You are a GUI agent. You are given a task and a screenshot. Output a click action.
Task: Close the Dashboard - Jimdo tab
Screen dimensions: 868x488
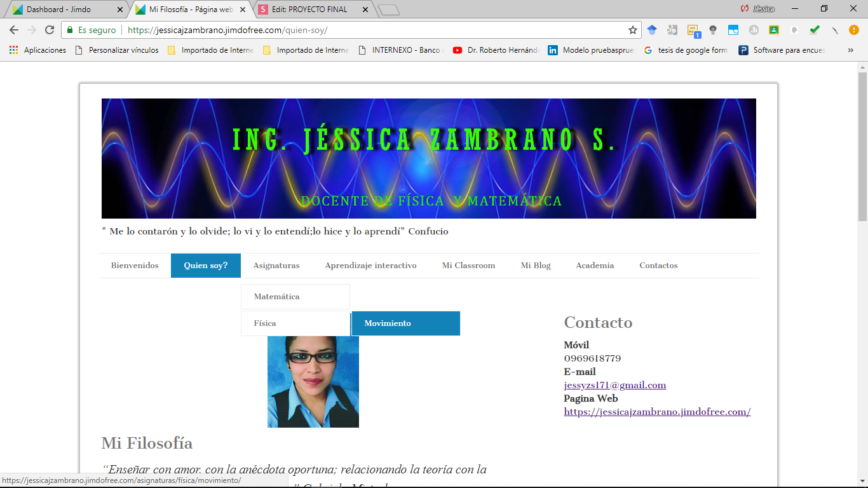coord(120,10)
